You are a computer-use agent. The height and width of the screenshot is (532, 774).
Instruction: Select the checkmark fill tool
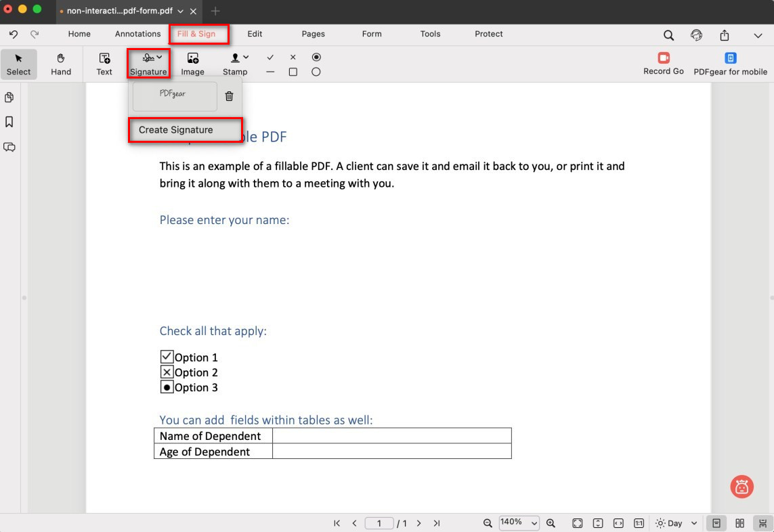click(270, 58)
